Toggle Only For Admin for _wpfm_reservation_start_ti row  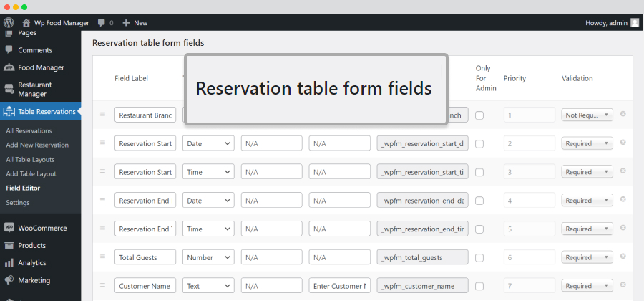[479, 172]
